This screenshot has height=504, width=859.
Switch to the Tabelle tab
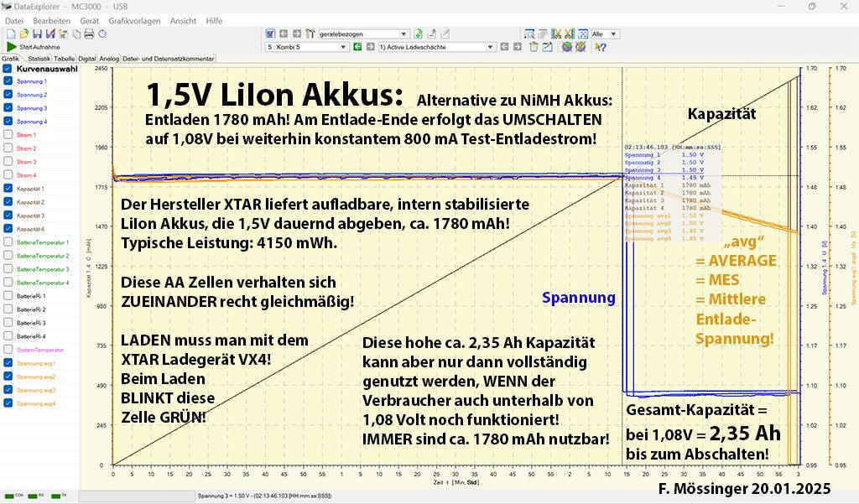pos(65,59)
